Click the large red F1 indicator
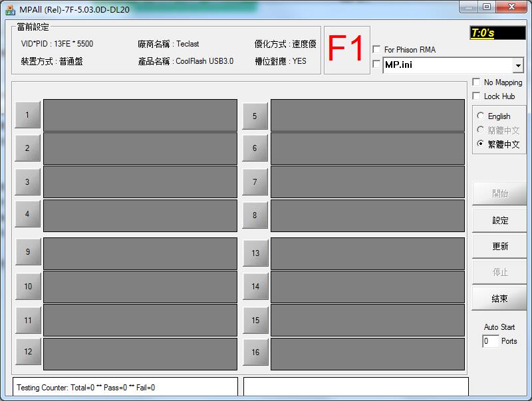Screen dimensions: 532x401 346,50
